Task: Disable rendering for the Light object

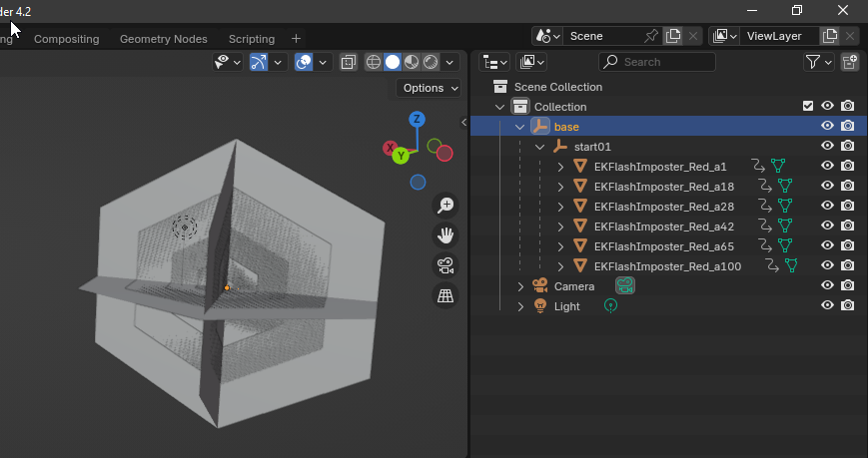Action: pos(847,306)
